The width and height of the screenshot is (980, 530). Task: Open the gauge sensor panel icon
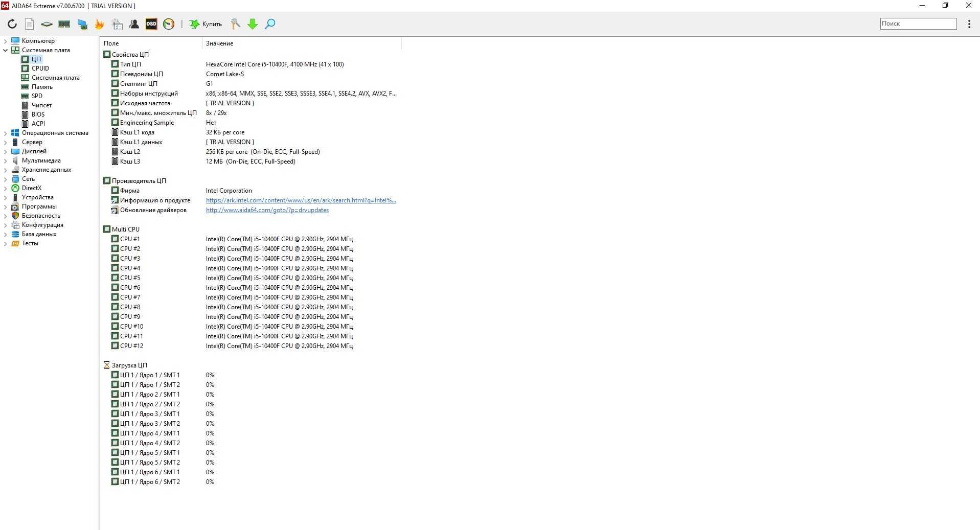pyautogui.click(x=169, y=24)
